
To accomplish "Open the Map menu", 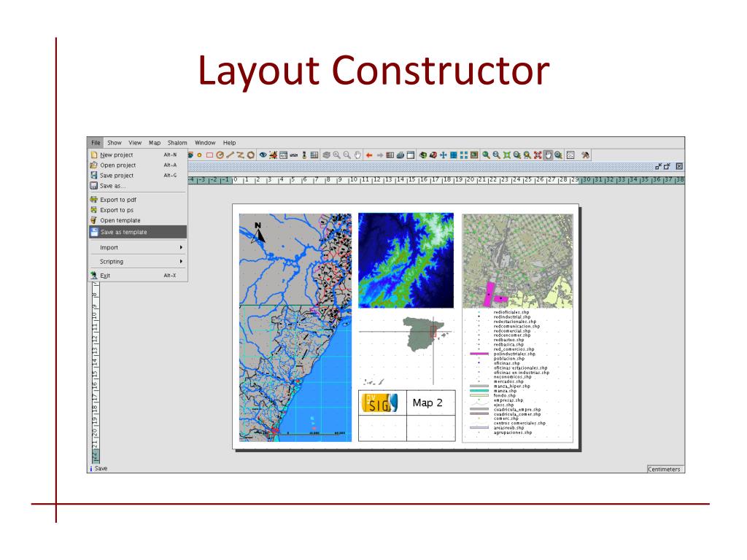I will click(155, 143).
